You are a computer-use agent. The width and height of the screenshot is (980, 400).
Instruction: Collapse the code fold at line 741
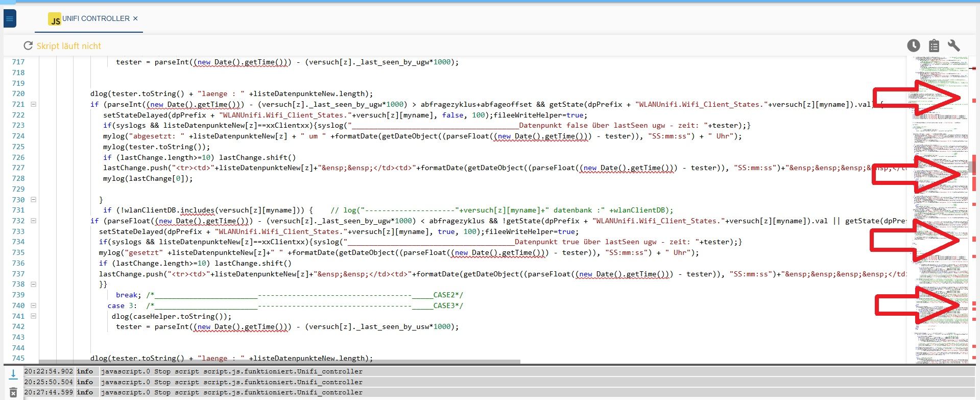34,316
